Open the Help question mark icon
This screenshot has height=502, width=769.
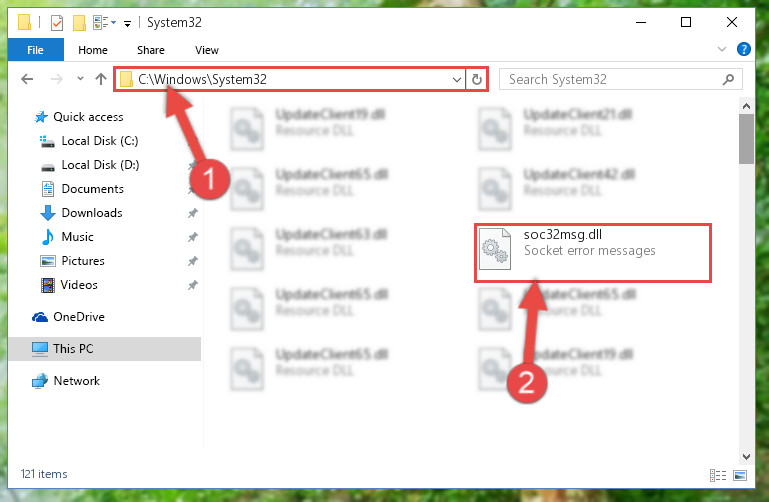743,49
